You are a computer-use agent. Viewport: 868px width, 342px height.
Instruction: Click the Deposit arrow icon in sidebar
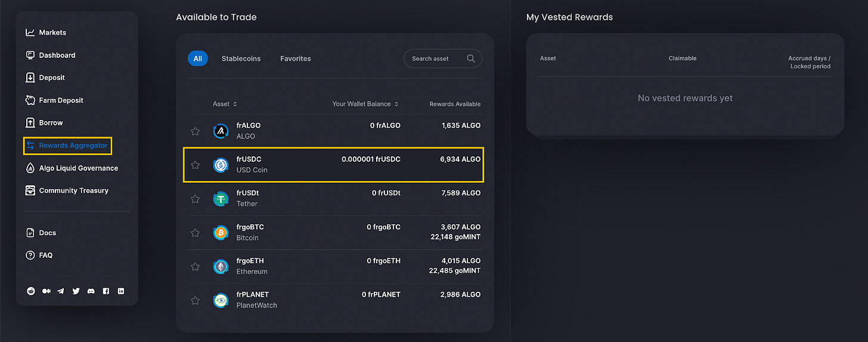coord(30,78)
